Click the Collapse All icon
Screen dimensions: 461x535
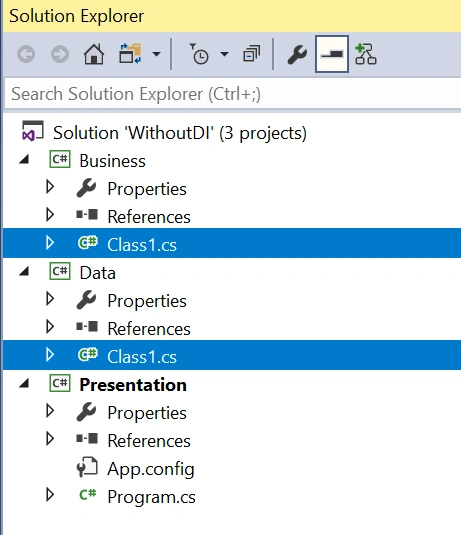(251, 54)
